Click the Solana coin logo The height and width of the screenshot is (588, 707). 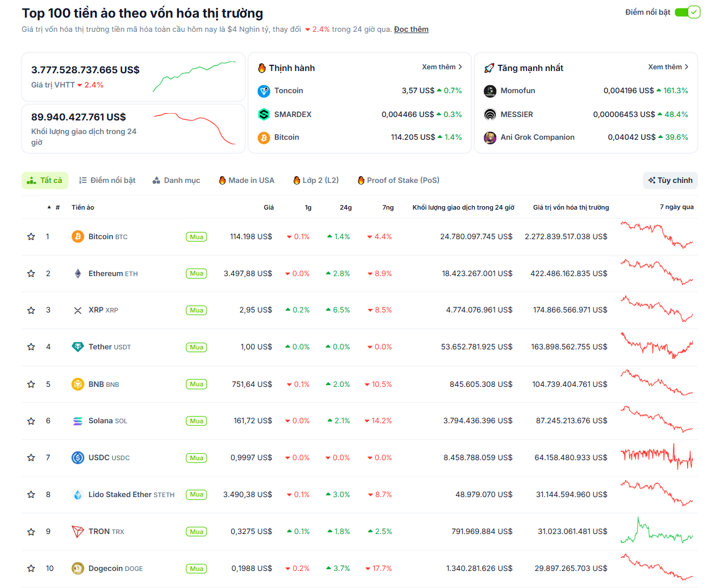[78, 420]
